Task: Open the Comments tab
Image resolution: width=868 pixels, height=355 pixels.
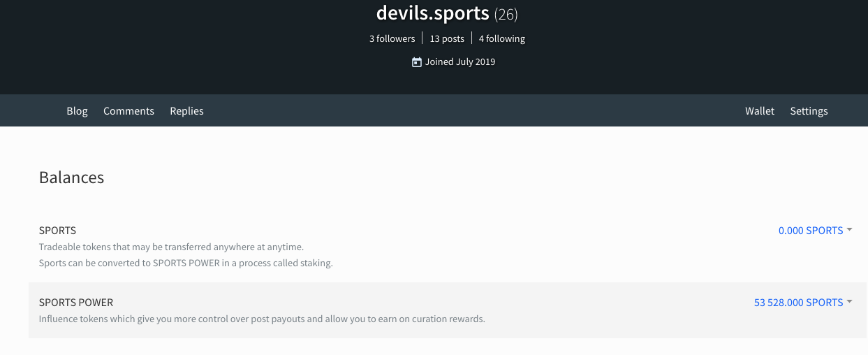Action: pos(128,111)
